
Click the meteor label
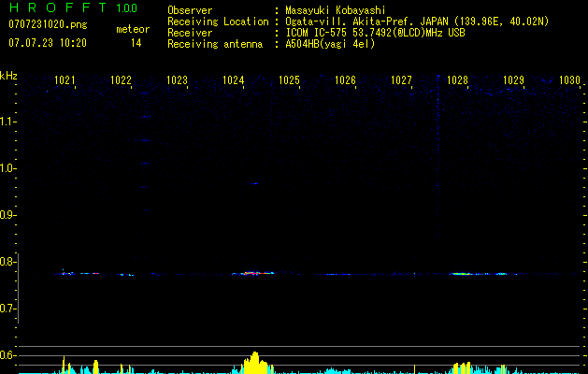pyautogui.click(x=133, y=29)
